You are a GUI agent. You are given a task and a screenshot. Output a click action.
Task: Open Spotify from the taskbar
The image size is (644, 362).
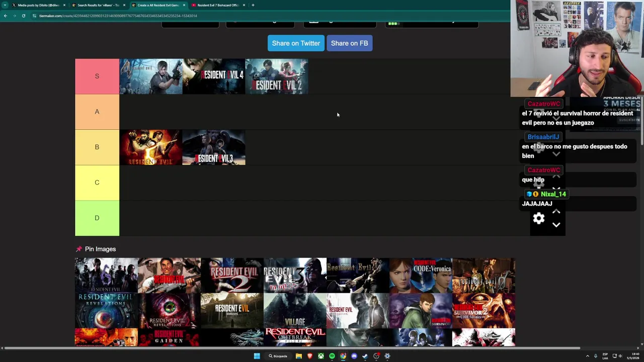click(332, 356)
